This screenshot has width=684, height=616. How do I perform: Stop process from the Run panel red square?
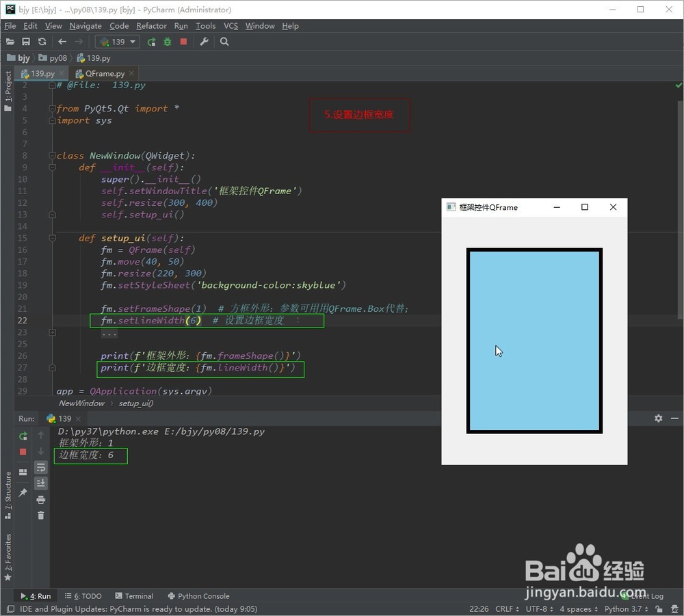tap(23, 452)
